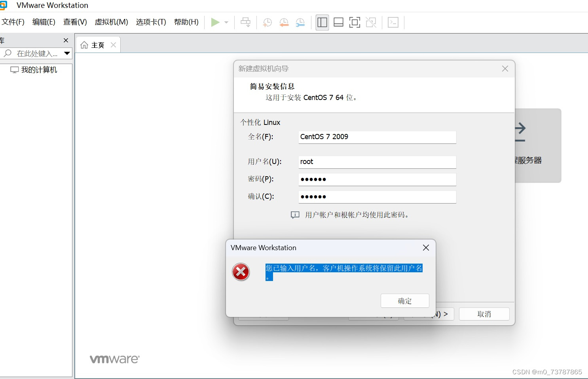
Task: Enter full screen mode icon
Action: point(355,22)
